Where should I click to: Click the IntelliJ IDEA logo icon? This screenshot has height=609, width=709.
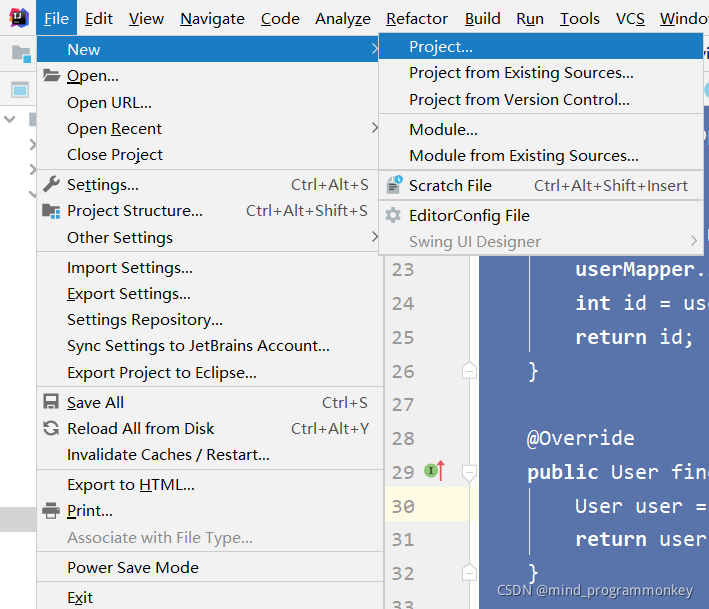pos(19,18)
